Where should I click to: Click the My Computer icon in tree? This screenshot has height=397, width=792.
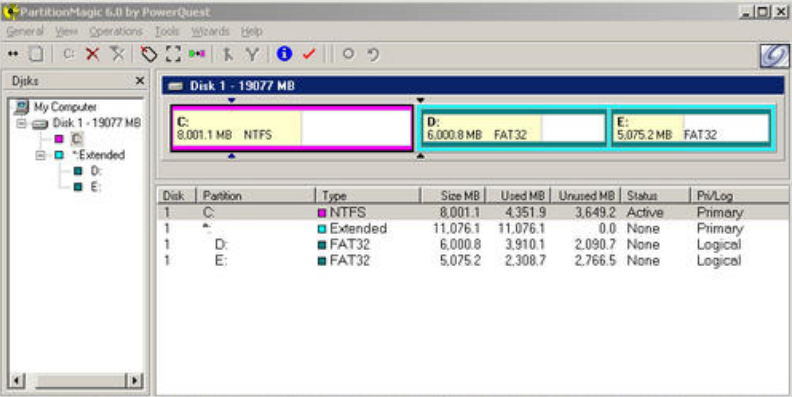(x=22, y=107)
